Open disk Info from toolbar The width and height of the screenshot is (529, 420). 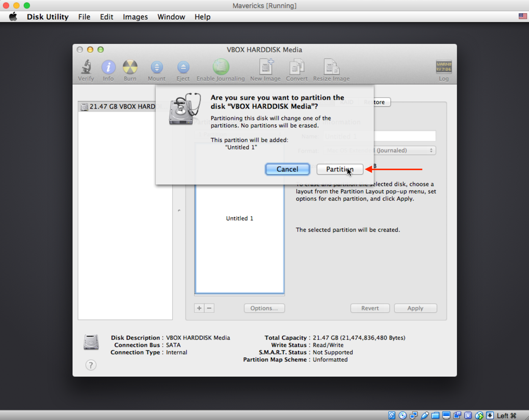[108, 68]
